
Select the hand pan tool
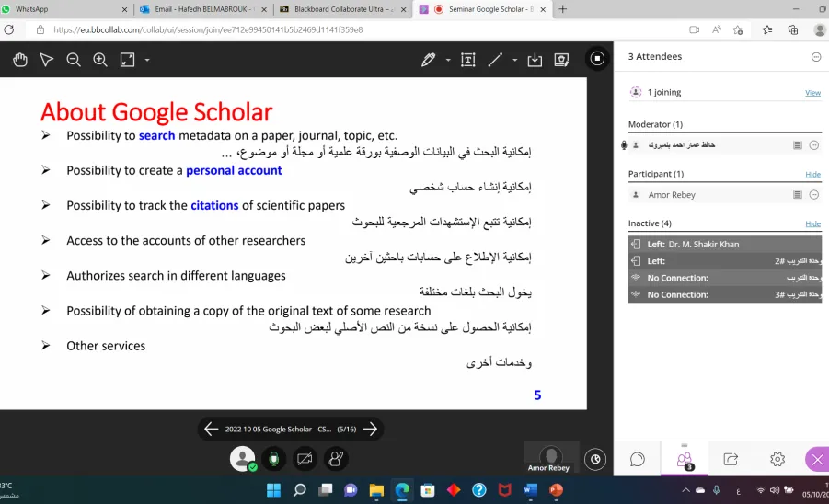coord(20,60)
